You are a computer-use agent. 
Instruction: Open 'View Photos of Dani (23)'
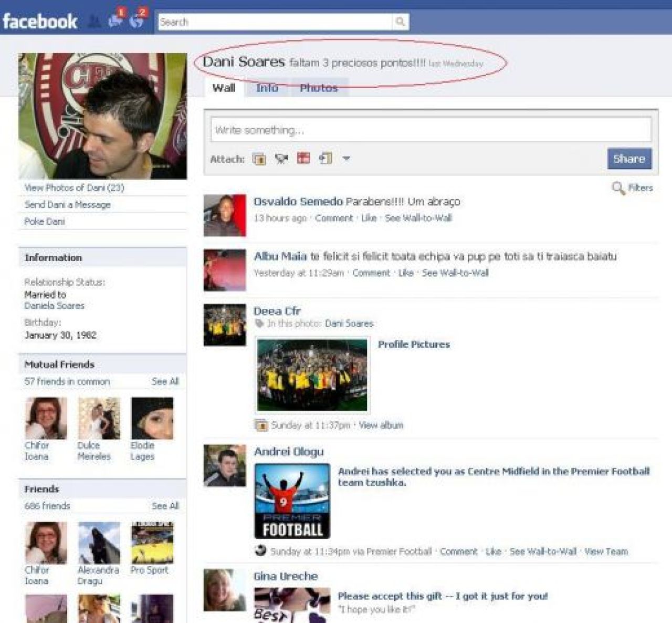coord(74,188)
